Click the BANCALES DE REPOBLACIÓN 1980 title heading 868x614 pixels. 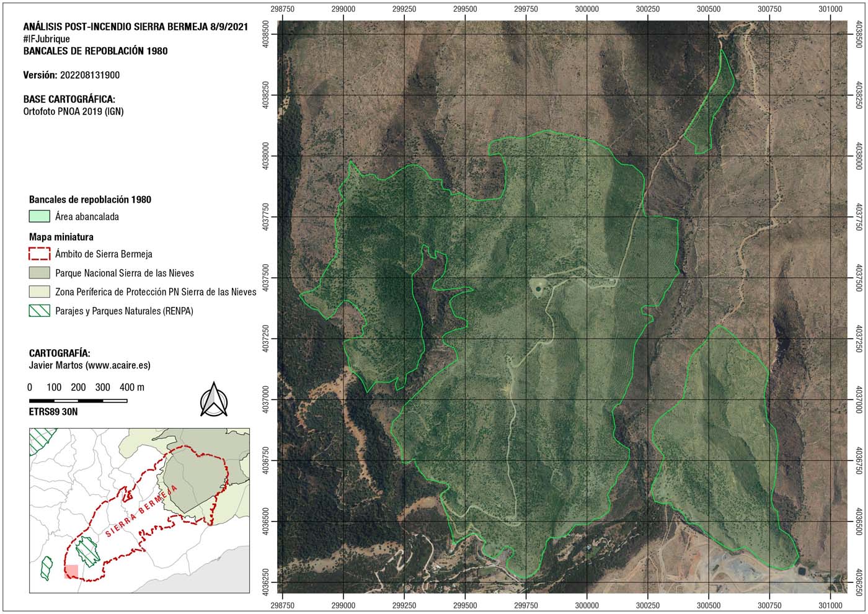(x=95, y=51)
